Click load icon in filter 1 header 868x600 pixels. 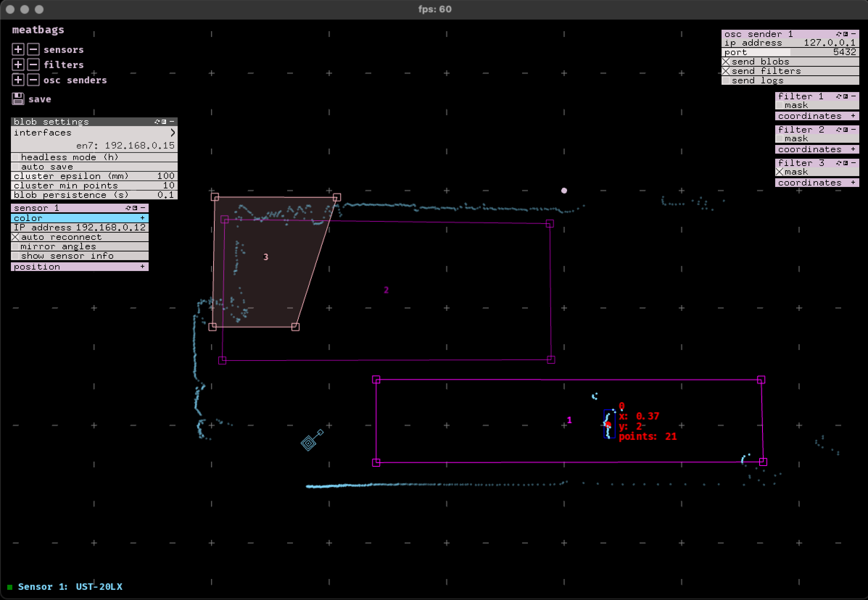tap(839, 96)
